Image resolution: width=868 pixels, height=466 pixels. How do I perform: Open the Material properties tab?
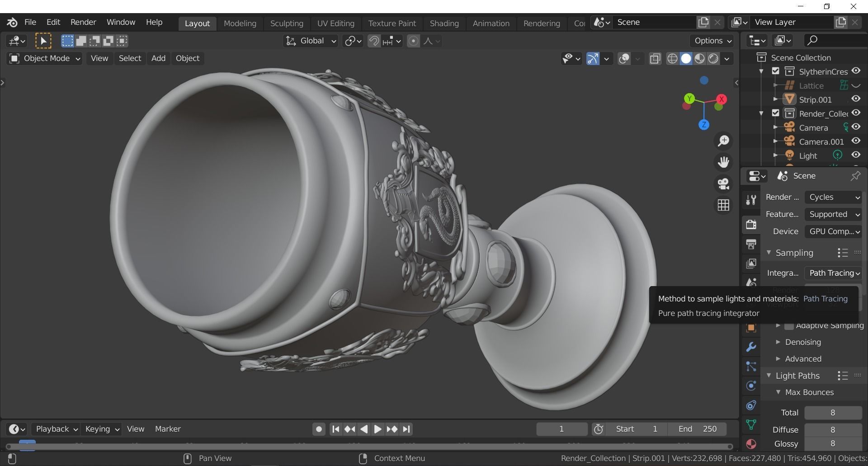(x=751, y=444)
